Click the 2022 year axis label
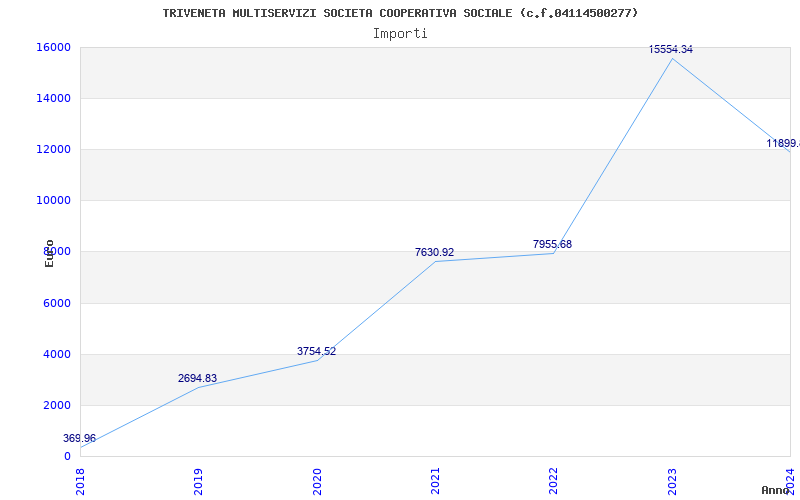The width and height of the screenshot is (800, 500). pos(554,482)
